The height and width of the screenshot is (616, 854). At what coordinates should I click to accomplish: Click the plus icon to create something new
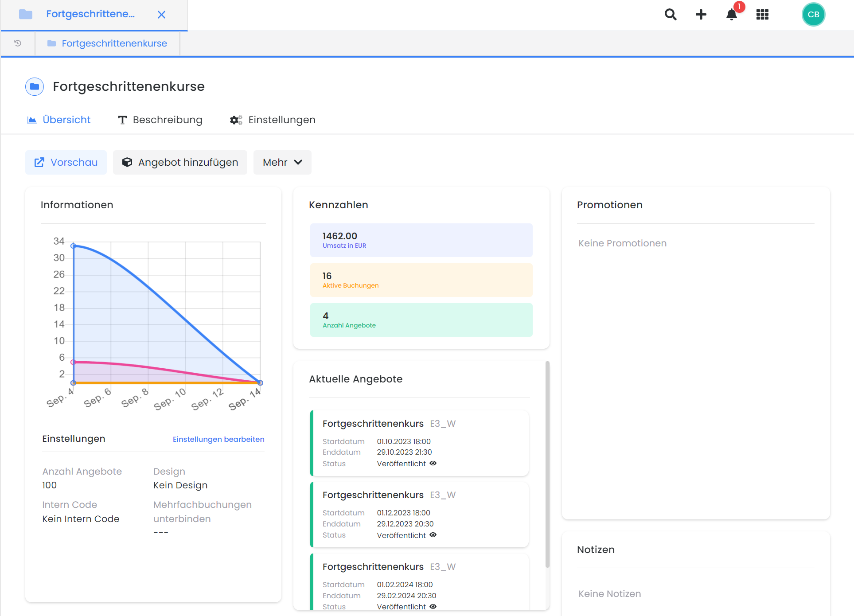click(x=701, y=14)
